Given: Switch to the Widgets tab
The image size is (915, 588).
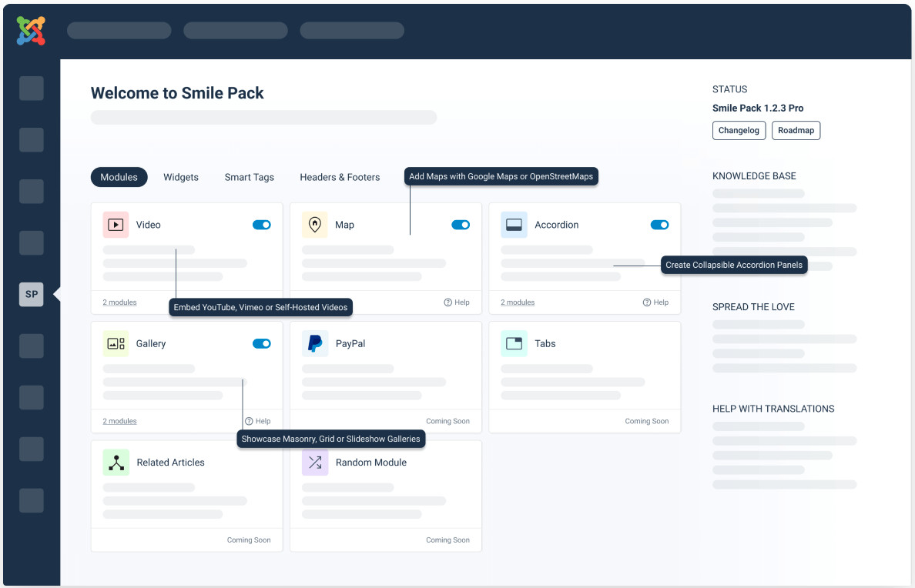Looking at the screenshot, I should 181,177.
